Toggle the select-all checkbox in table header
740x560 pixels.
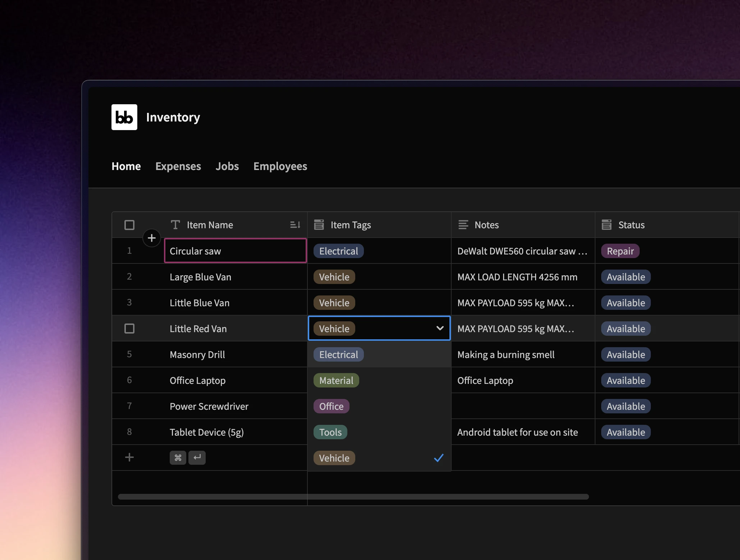(x=129, y=225)
